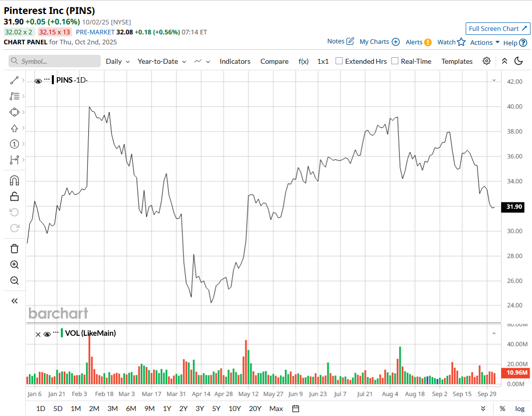
Task: Add PINS to Watch star icon
Action: 461,42
